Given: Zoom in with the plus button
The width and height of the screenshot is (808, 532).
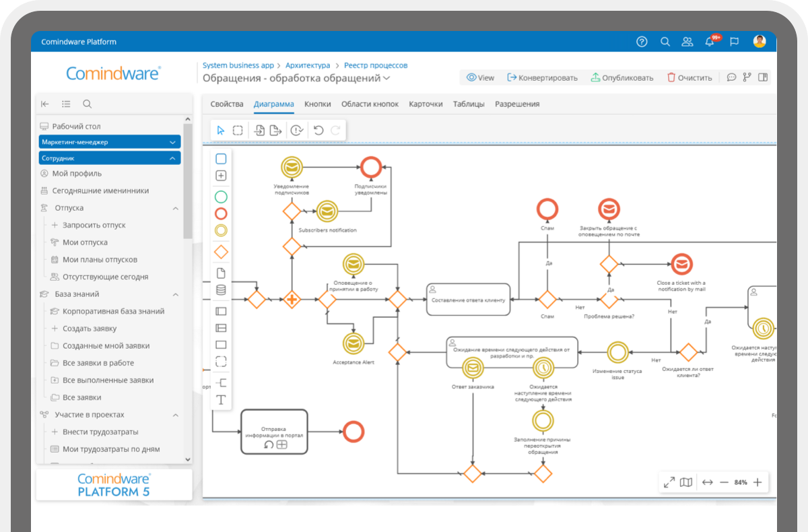Looking at the screenshot, I should coord(757,482).
